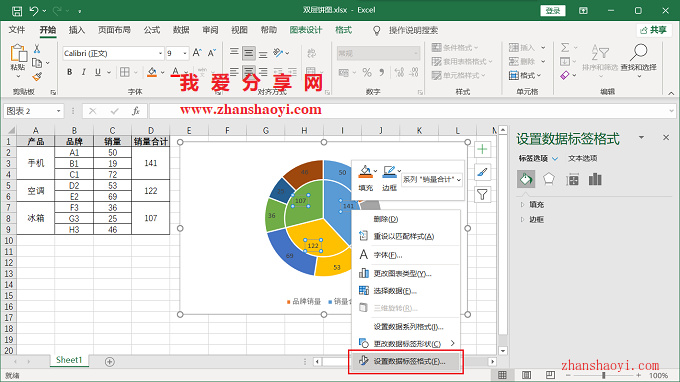
Task: Choose Format Data Labels in context menu
Action: click(406, 362)
